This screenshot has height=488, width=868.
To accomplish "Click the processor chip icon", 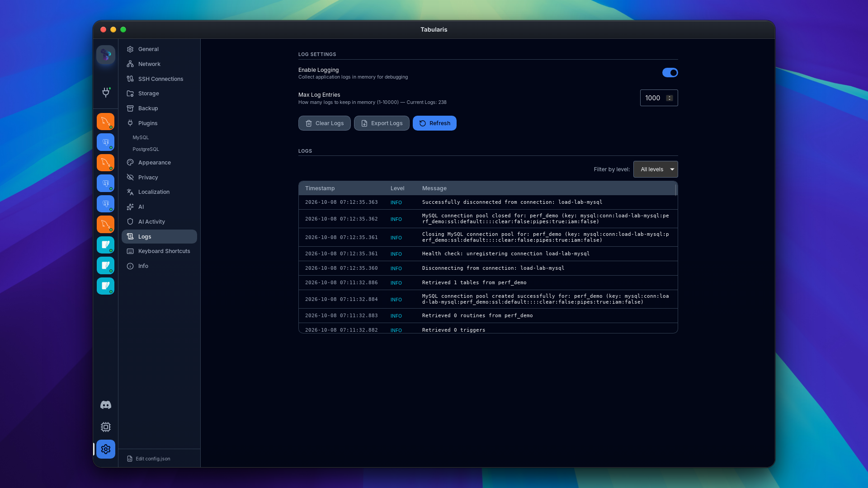I will pos(106,427).
